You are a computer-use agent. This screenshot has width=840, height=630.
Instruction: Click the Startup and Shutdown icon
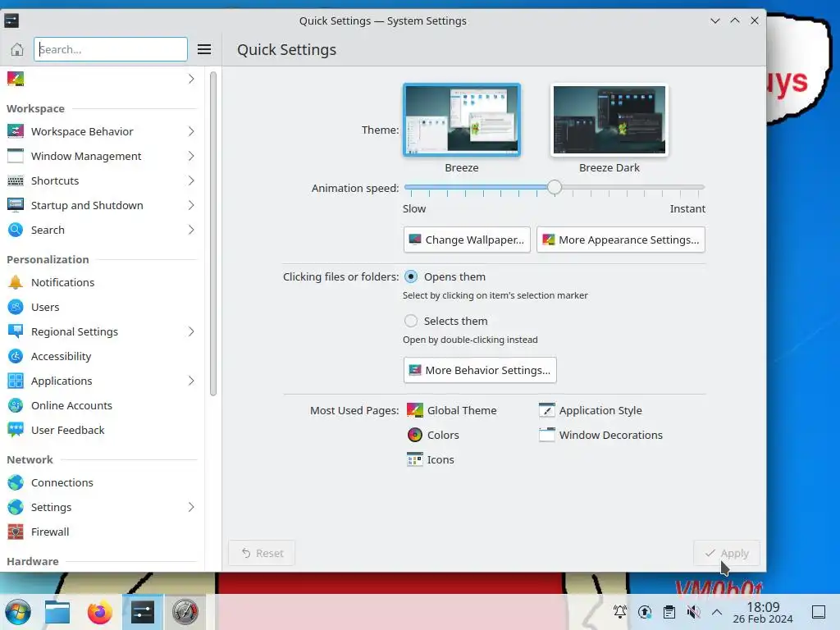click(16, 205)
